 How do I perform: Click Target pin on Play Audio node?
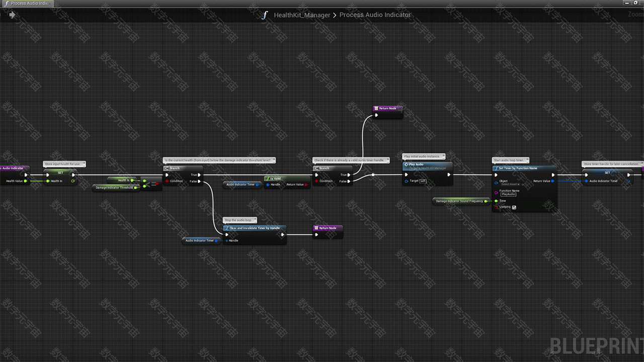click(x=407, y=181)
